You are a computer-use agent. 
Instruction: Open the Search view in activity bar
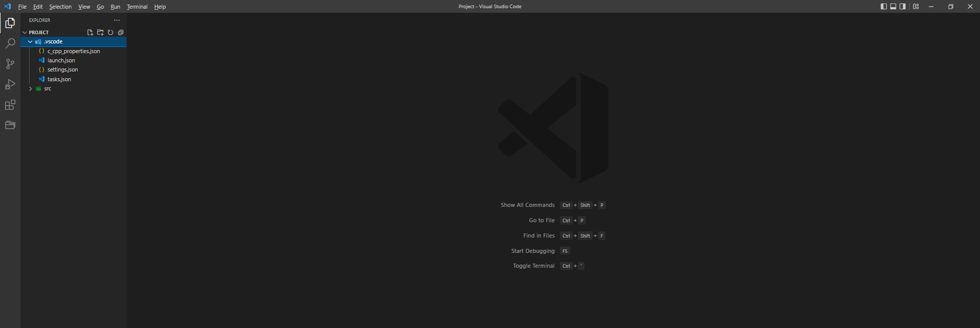[10, 43]
